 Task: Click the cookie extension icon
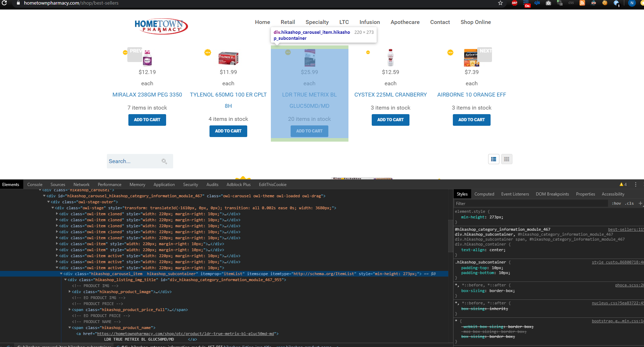[605, 3]
